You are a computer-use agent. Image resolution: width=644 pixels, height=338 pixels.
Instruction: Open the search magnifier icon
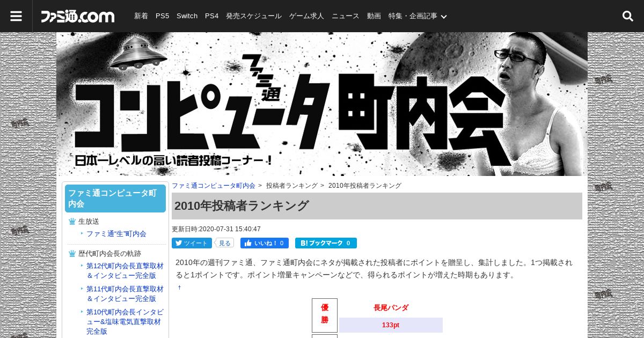coord(628,16)
